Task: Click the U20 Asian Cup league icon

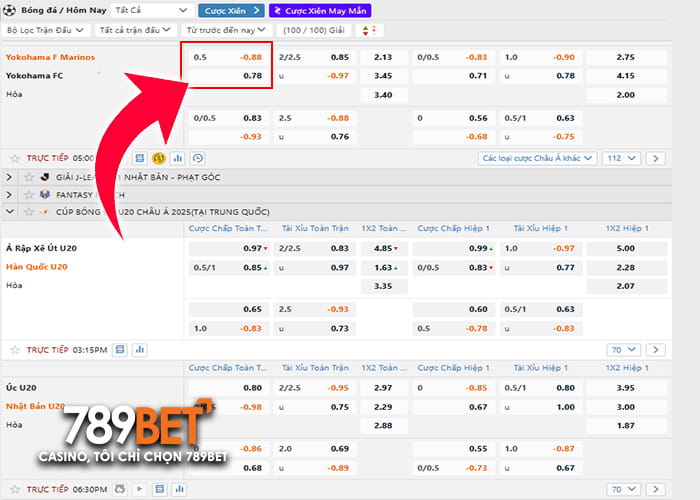Action: pos(44,212)
